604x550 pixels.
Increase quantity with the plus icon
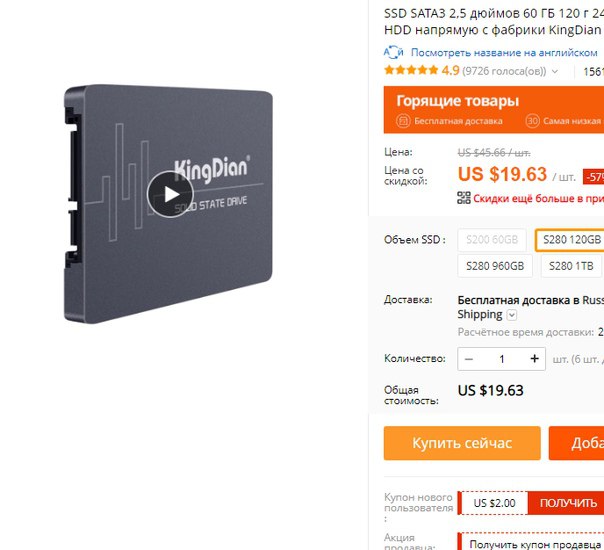pos(534,359)
